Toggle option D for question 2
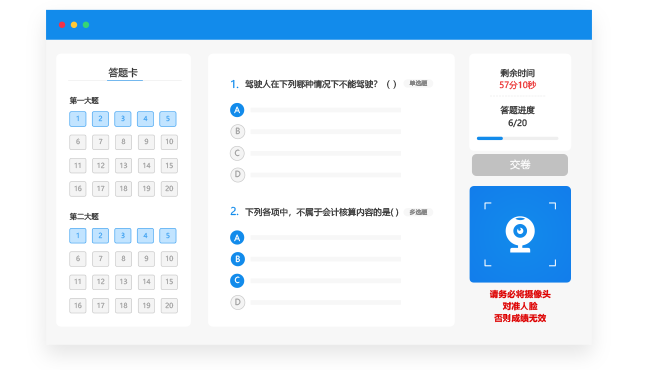Screen dimensions: 650x370 tap(238, 302)
